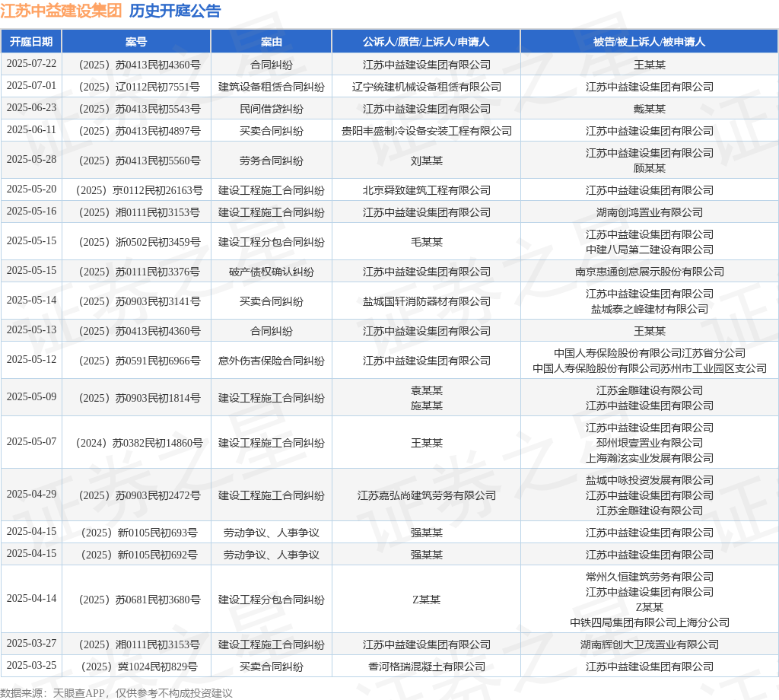Select the 开庭日期 column header
The image size is (779, 700).
[31, 42]
